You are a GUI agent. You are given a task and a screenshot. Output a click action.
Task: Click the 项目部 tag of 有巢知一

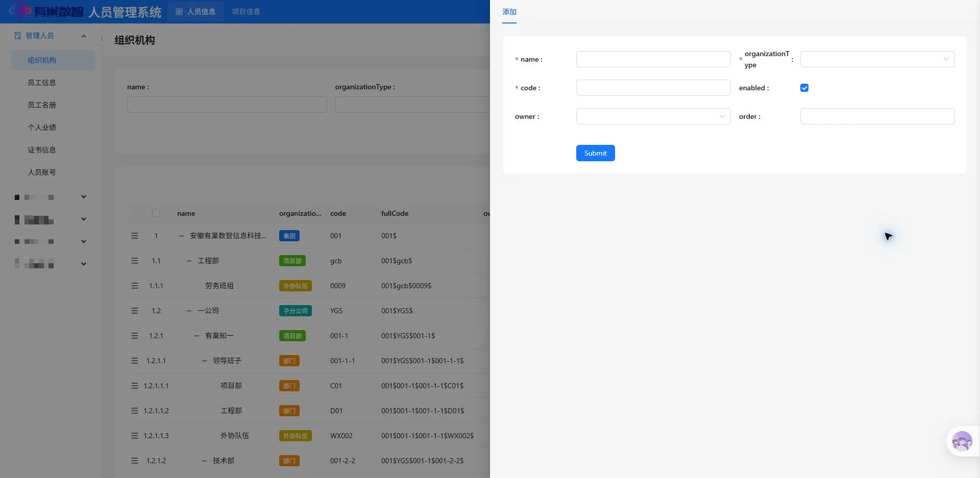(x=292, y=336)
